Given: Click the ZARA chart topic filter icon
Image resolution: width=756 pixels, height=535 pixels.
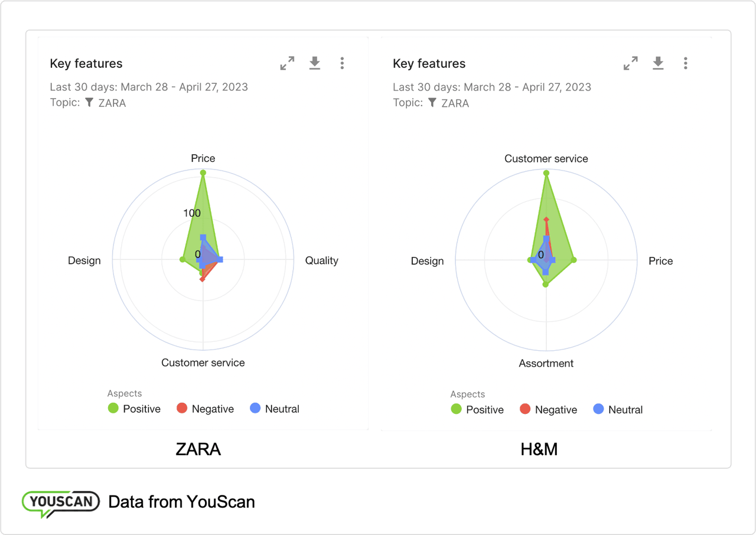Looking at the screenshot, I should pos(89,103).
